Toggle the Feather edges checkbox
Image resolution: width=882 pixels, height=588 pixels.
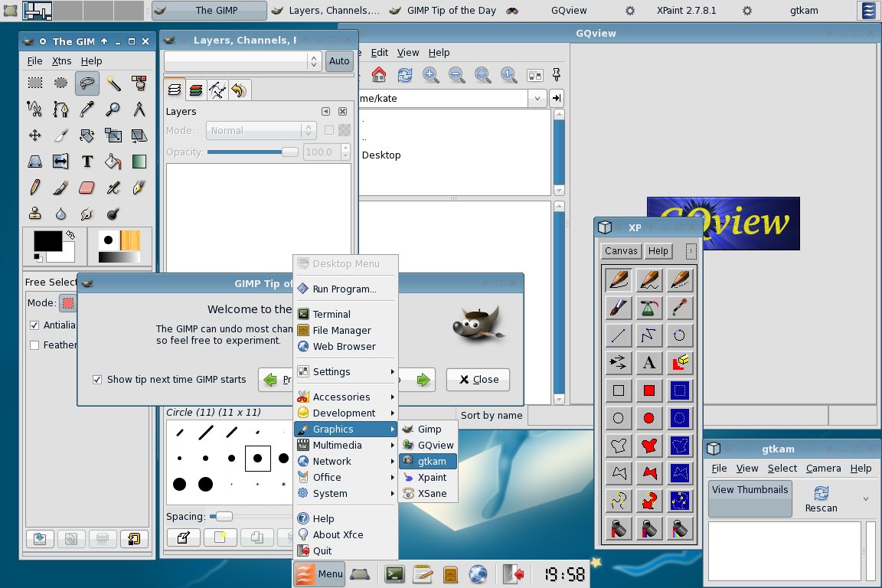(x=34, y=345)
